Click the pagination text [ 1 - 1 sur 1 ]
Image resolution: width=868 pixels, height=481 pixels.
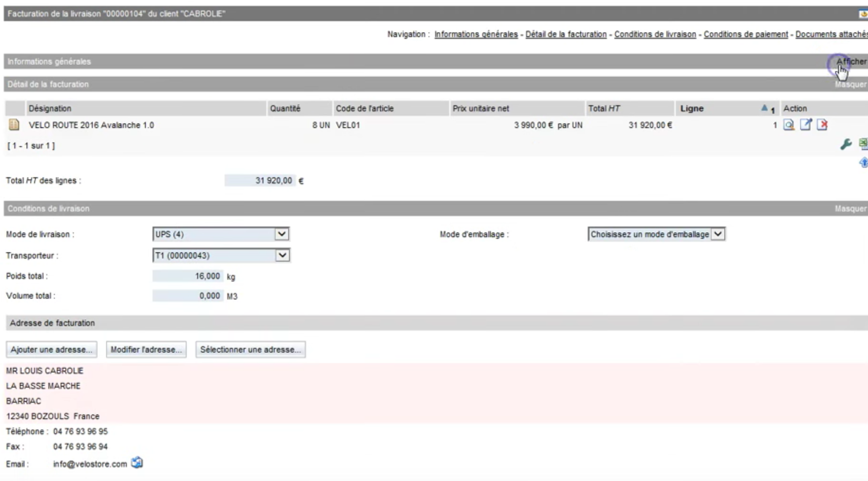[31, 146]
